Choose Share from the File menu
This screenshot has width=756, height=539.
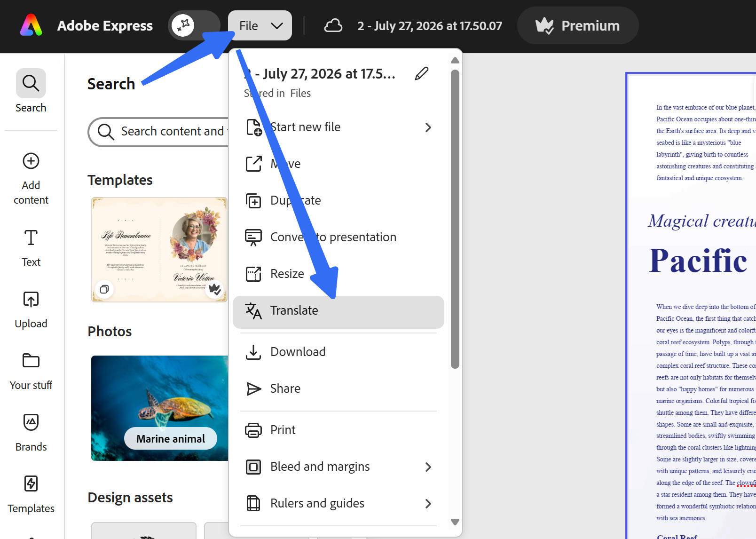tap(339, 388)
